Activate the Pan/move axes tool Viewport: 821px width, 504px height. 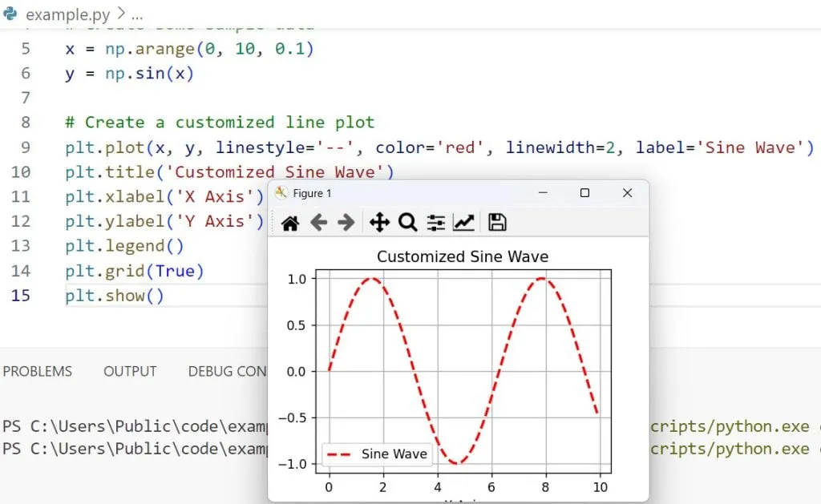(x=379, y=223)
